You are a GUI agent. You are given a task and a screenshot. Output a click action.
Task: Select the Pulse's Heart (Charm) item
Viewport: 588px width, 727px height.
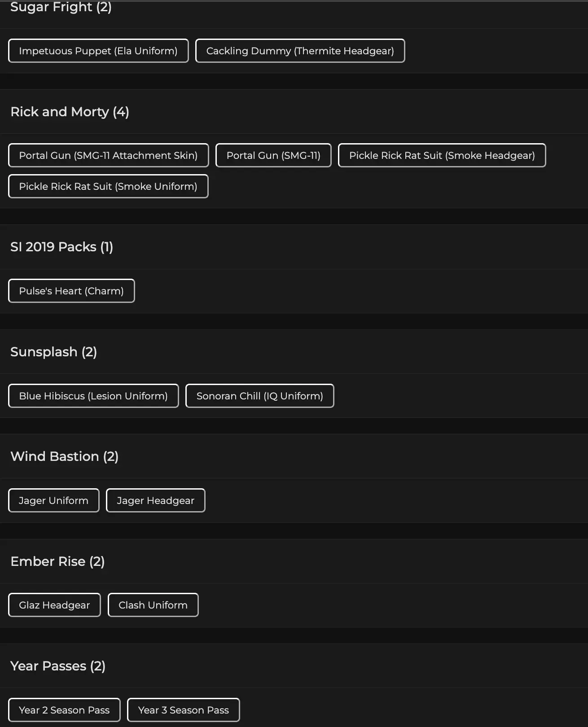tap(71, 291)
